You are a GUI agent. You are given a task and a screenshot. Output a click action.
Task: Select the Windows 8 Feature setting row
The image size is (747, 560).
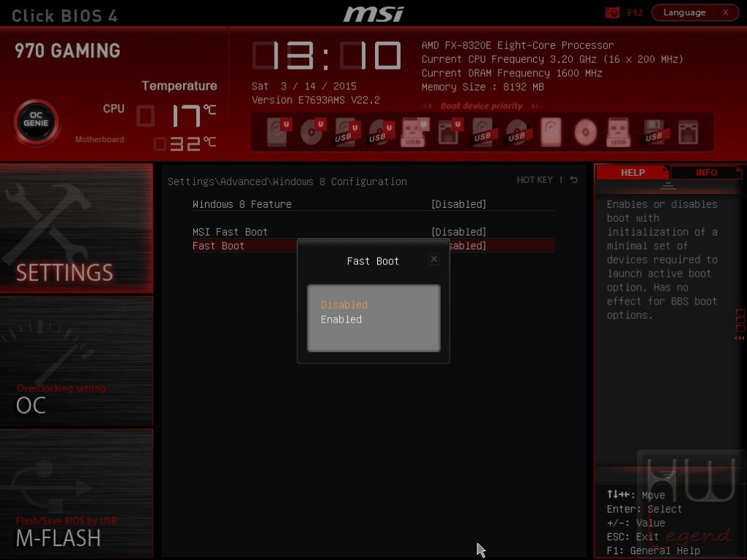pos(373,204)
